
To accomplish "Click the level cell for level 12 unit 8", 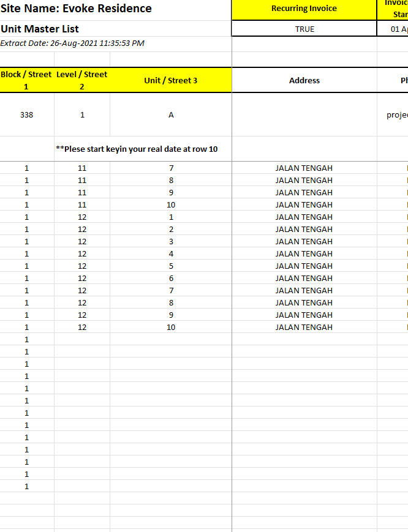I will [x=82, y=302].
